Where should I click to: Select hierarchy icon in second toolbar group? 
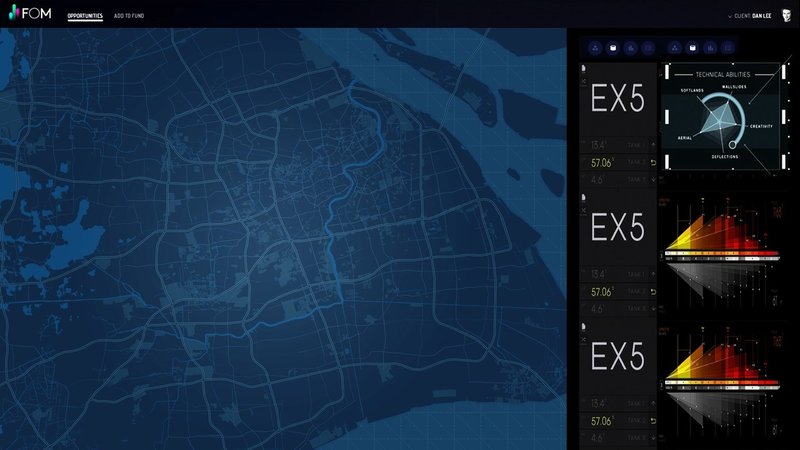coord(674,48)
